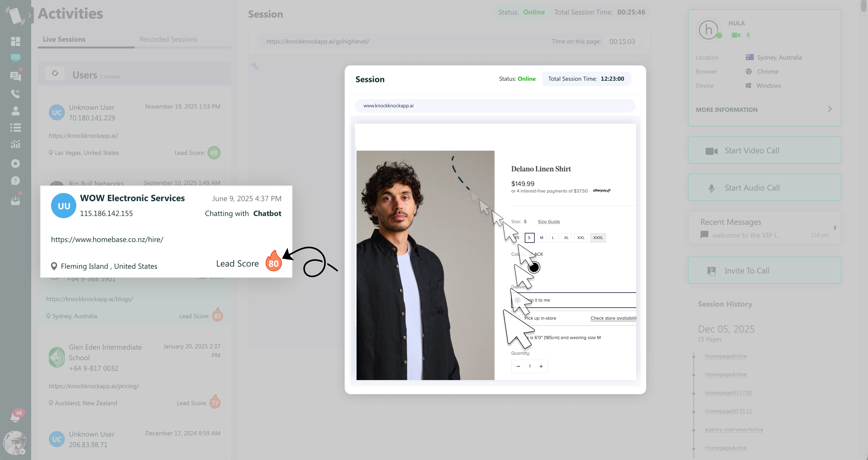This screenshot has width=868, height=460.
Task: Expand MORE INFORMATION chevron
Action: pyautogui.click(x=830, y=109)
